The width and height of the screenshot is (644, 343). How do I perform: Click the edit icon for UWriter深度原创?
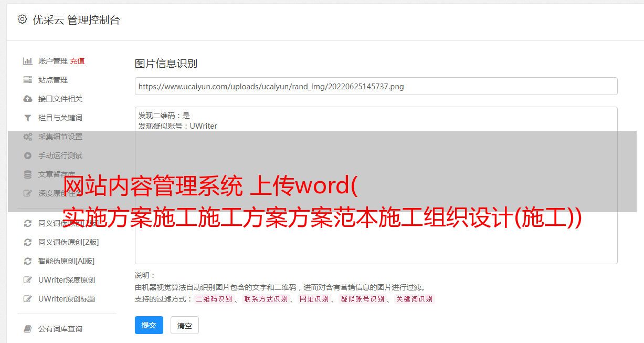(28, 280)
